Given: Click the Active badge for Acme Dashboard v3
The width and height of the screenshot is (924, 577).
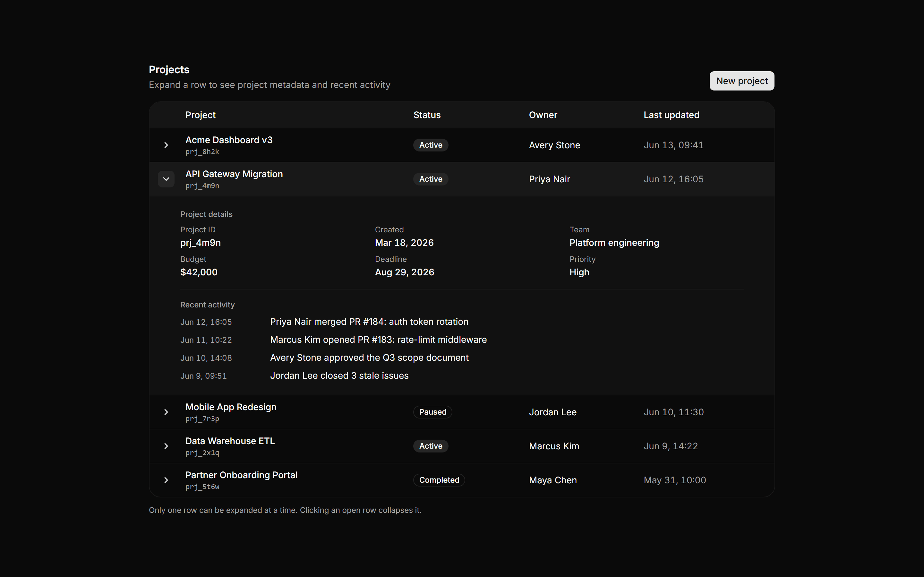Looking at the screenshot, I should click(431, 145).
